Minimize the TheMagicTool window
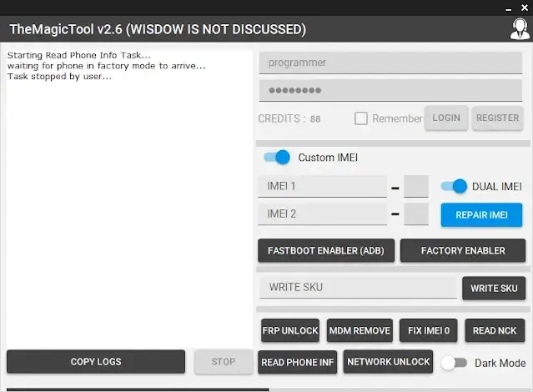533x392 pixels. click(508, 9)
